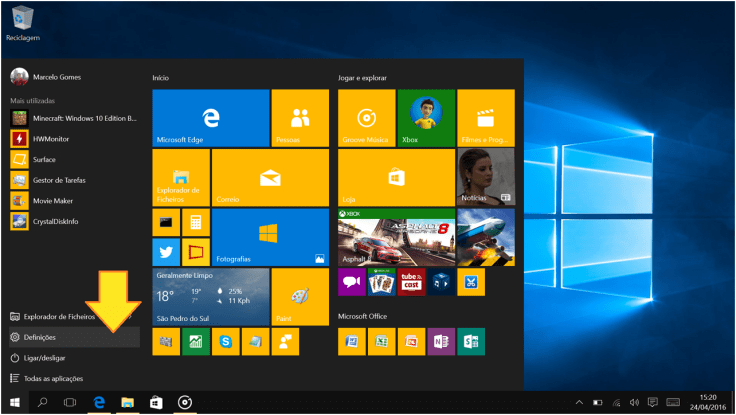This screenshot has height=415, width=736.
Task: Open Marcelo Gomes user account menu
Action: click(45, 77)
